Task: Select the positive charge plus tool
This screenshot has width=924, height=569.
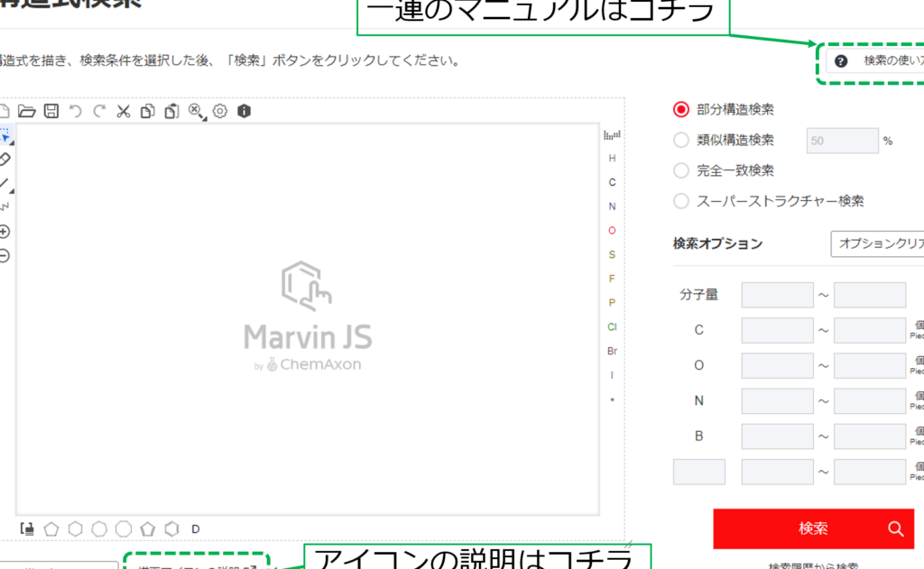Action: pyautogui.click(x=5, y=232)
